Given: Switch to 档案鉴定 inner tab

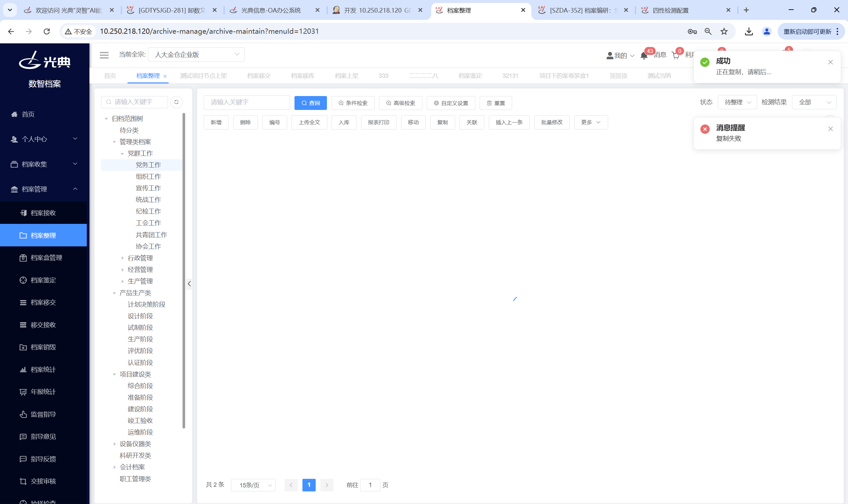Looking at the screenshot, I should click(x=470, y=76).
